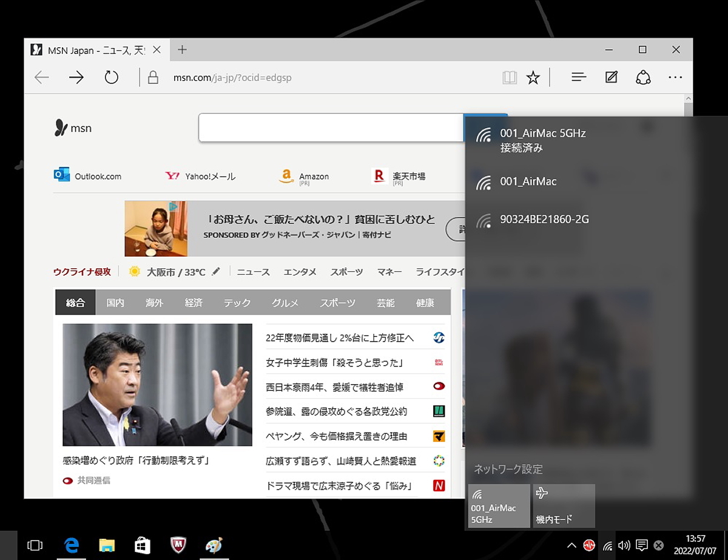Select the MSN Japan browser tab
Image resolution: width=728 pixels, height=560 pixels.
(x=97, y=50)
